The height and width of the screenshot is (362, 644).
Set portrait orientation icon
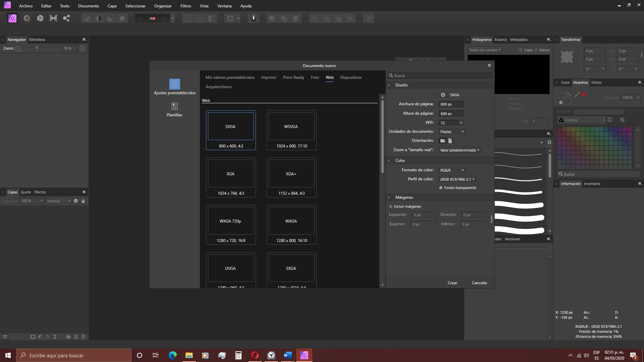tap(450, 141)
